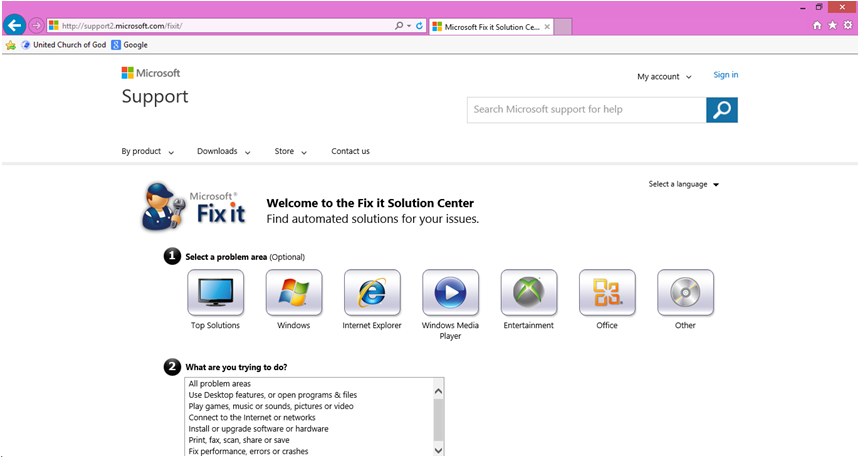Select the Office problem area icon
This screenshot has height=460, width=859.
(x=607, y=293)
